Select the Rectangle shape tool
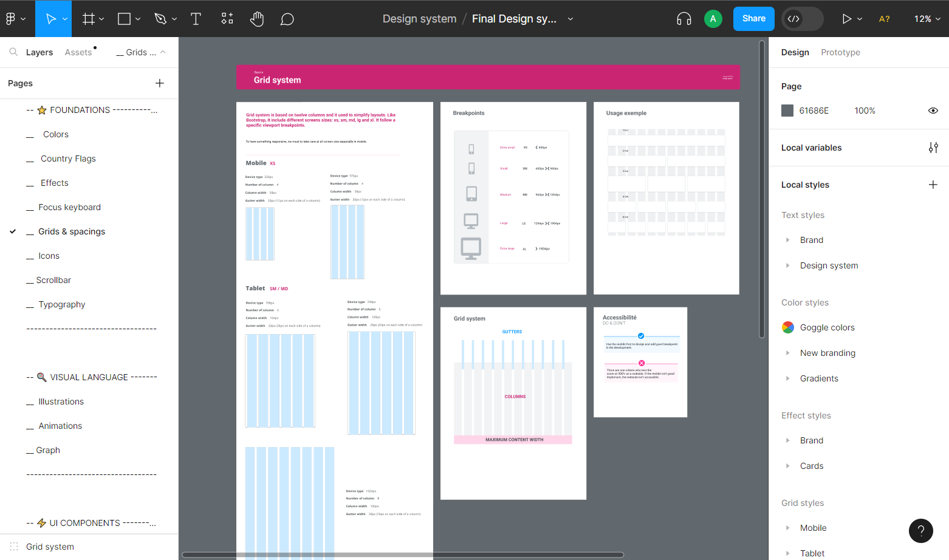 click(x=125, y=19)
